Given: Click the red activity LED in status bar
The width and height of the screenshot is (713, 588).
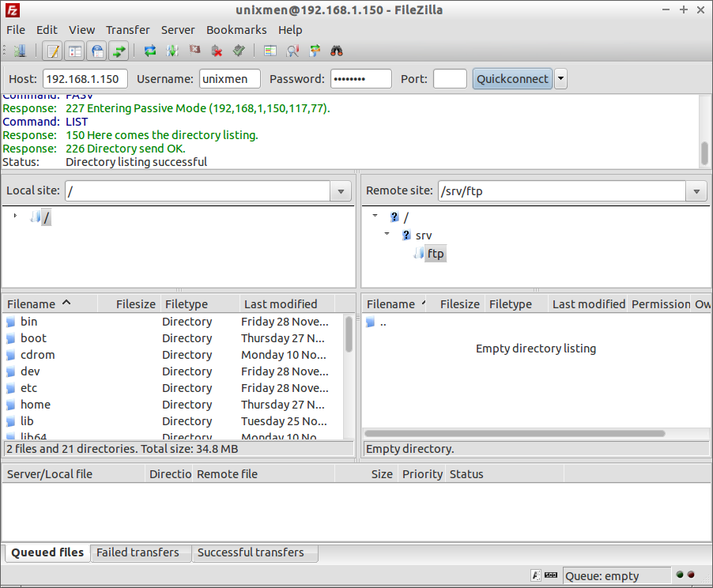Looking at the screenshot, I should [691, 575].
